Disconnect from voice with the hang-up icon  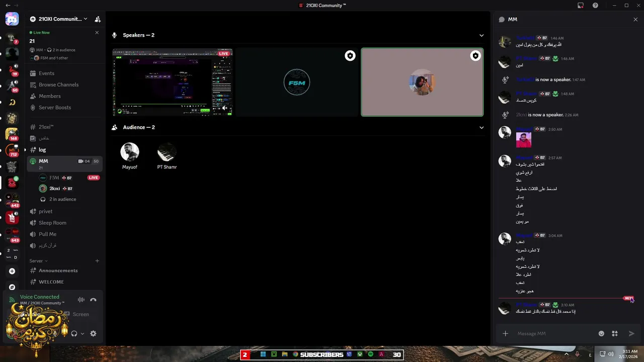tap(93, 300)
